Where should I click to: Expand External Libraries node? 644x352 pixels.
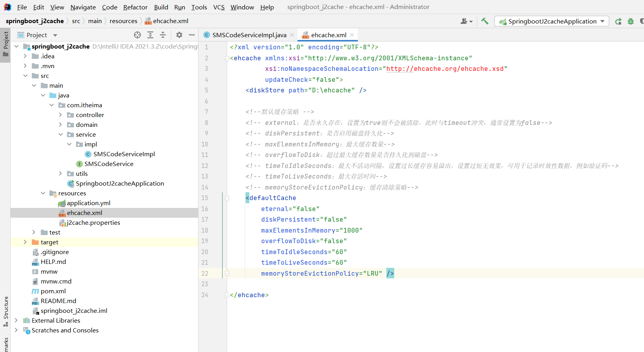16,320
